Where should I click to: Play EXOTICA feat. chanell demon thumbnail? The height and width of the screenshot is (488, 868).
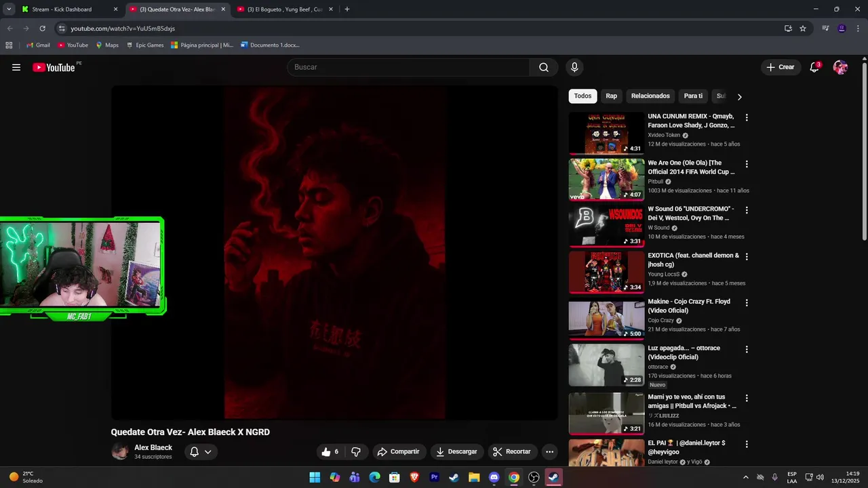pyautogui.click(x=606, y=272)
